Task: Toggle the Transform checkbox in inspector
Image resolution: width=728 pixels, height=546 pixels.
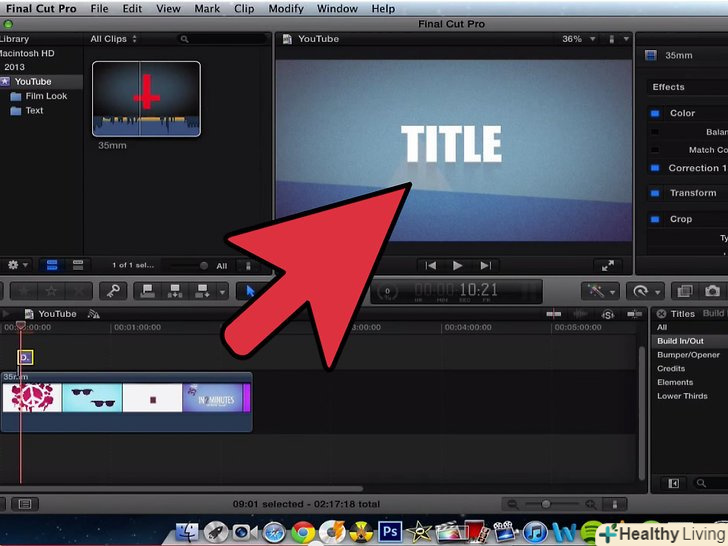Action: point(655,193)
